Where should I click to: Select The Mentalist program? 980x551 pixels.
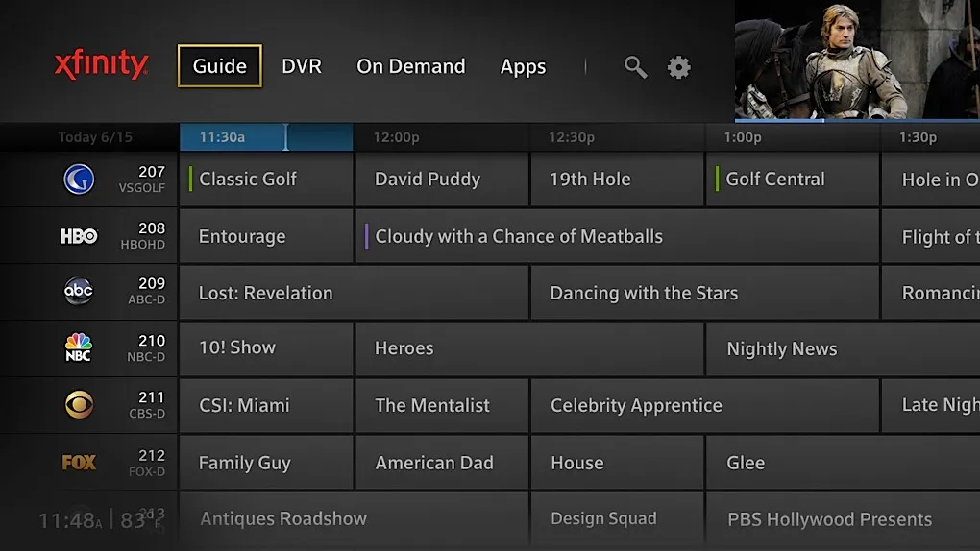coord(442,405)
